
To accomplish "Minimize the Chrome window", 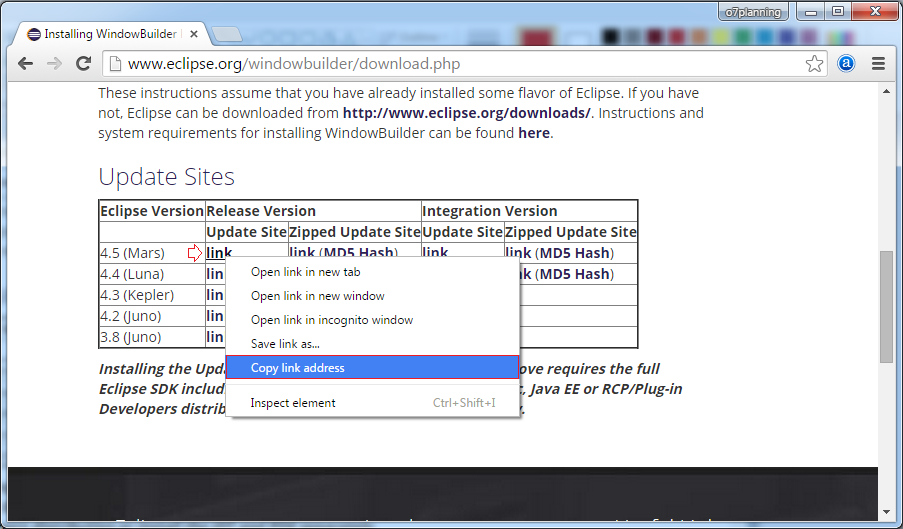I will (811, 12).
